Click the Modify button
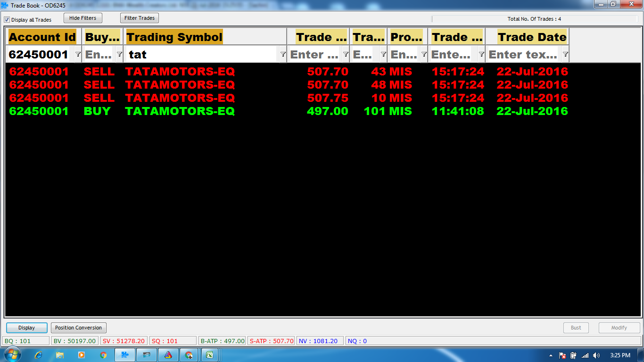Image resolution: width=644 pixels, height=362 pixels. click(x=619, y=328)
